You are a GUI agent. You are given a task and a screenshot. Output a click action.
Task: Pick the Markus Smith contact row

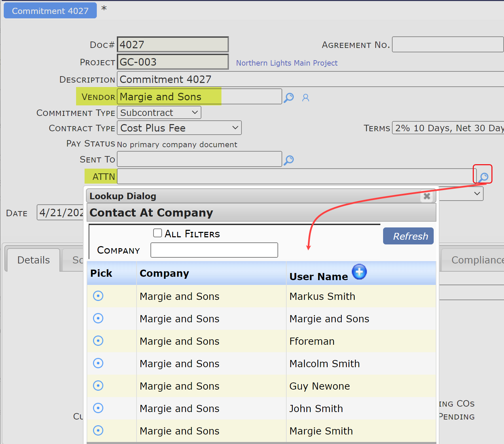pyautogui.click(x=98, y=296)
